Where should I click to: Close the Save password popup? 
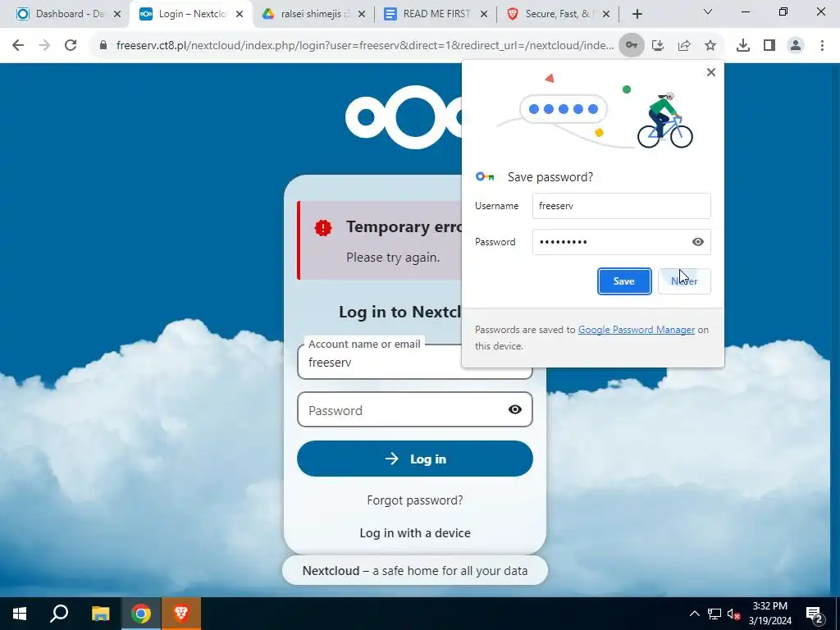711,72
